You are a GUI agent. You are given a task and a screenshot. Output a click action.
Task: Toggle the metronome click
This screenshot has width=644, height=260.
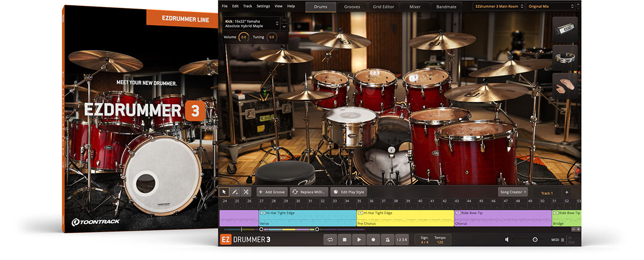387,240
